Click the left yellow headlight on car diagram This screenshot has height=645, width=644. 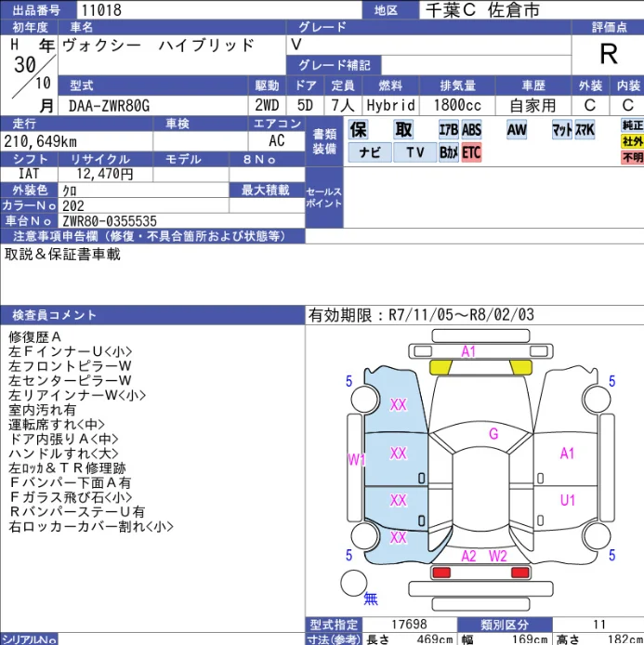click(443, 367)
